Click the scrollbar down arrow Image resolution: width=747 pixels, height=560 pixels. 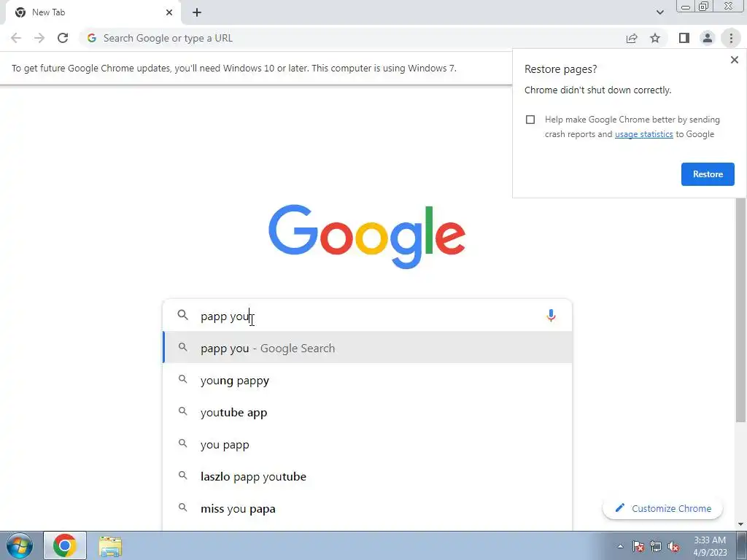pyautogui.click(x=740, y=524)
